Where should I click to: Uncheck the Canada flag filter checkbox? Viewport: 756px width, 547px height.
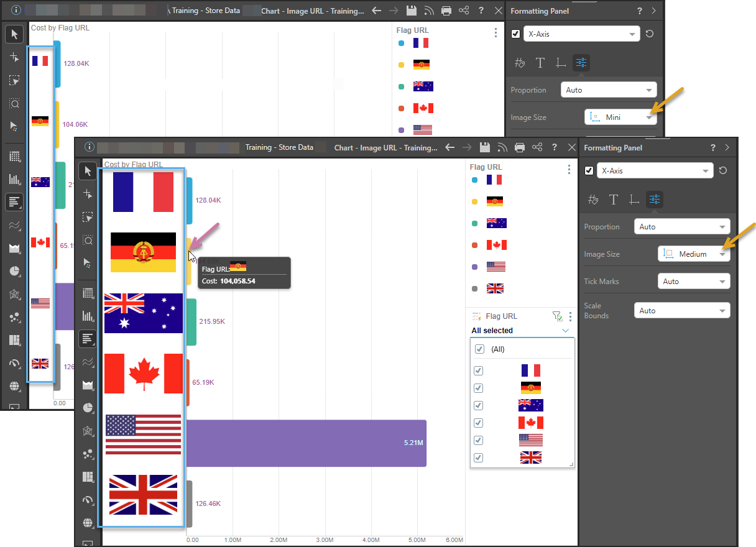point(478,423)
